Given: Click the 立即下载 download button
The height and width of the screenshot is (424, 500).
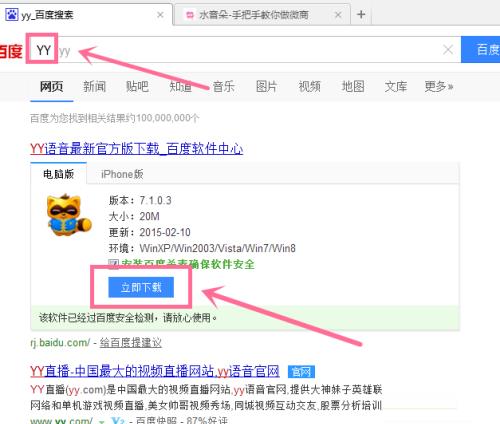Looking at the screenshot, I should point(141,287).
